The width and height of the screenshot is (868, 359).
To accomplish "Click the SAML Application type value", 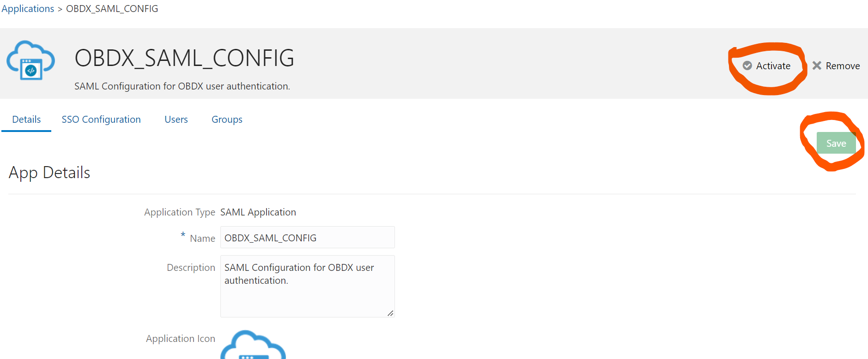I will 258,212.
